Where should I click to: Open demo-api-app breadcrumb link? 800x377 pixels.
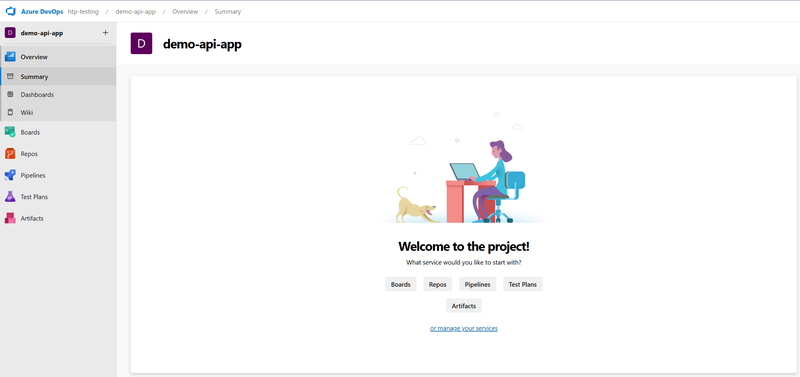[135, 11]
